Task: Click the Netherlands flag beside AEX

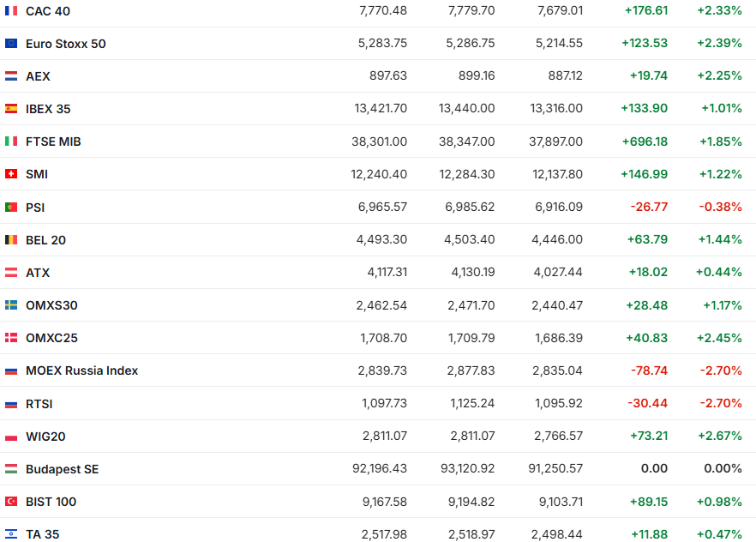Action: 11,76
